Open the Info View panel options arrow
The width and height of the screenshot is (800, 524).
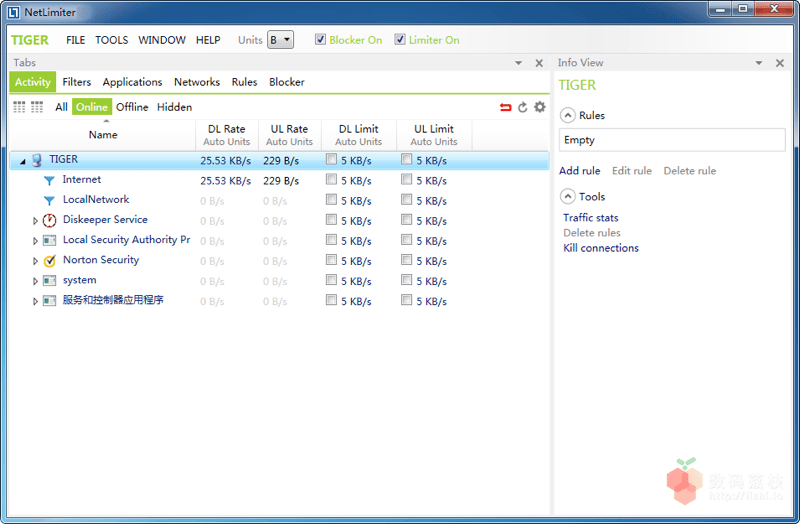759,63
